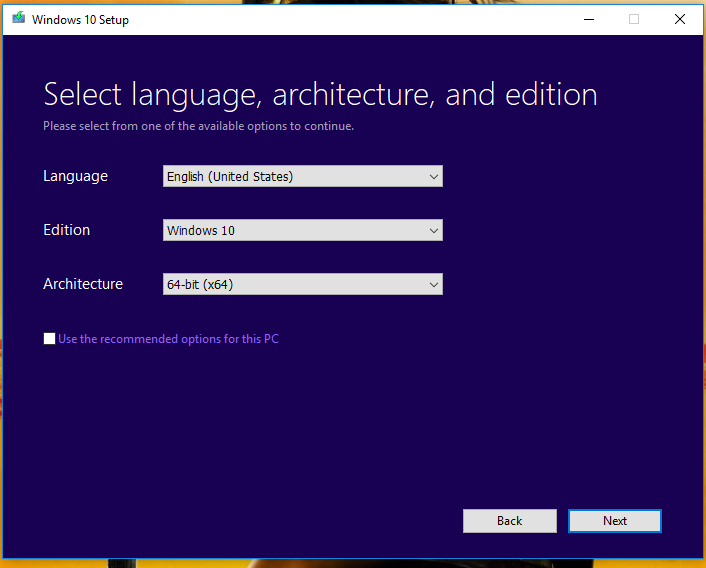Click the 'Please select from one of the available options' text
706x568 pixels.
pyautogui.click(x=199, y=126)
